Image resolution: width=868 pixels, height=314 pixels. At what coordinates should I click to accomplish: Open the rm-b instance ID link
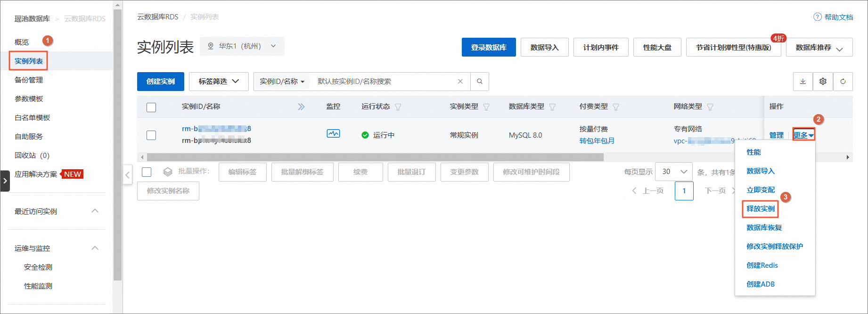point(216,129)
